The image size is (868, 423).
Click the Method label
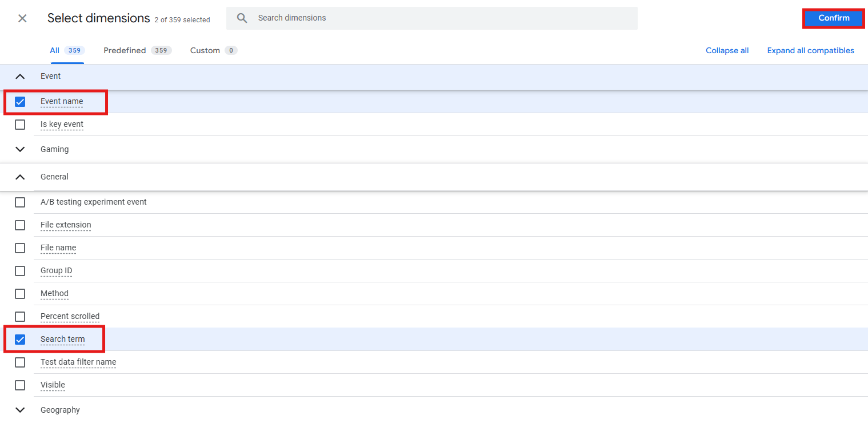click(54, 293)
